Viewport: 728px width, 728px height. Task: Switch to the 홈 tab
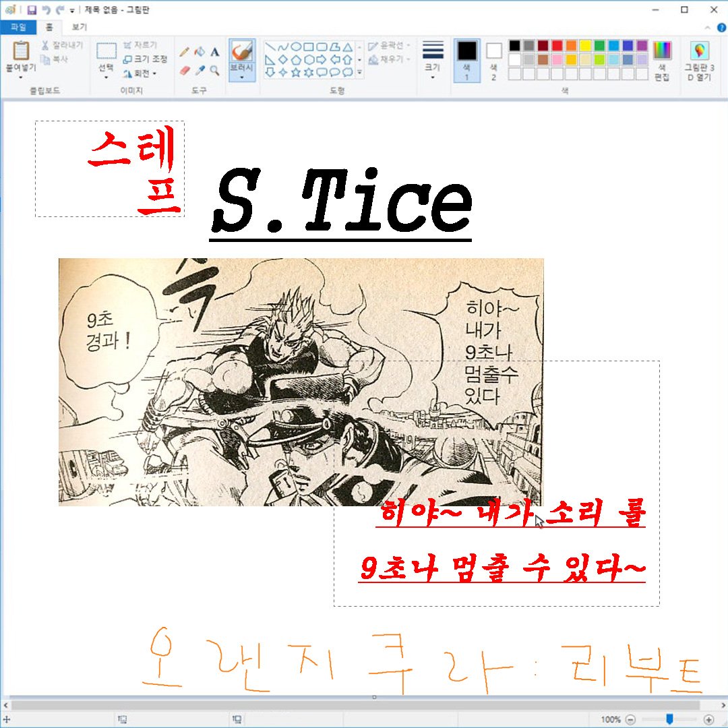tap(49, 28)
